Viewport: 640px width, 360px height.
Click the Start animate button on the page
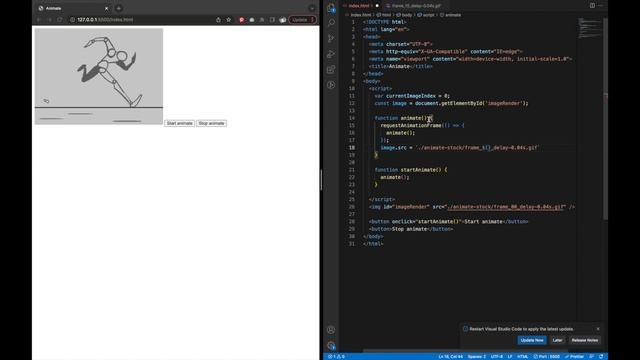[x=179, y=123]
